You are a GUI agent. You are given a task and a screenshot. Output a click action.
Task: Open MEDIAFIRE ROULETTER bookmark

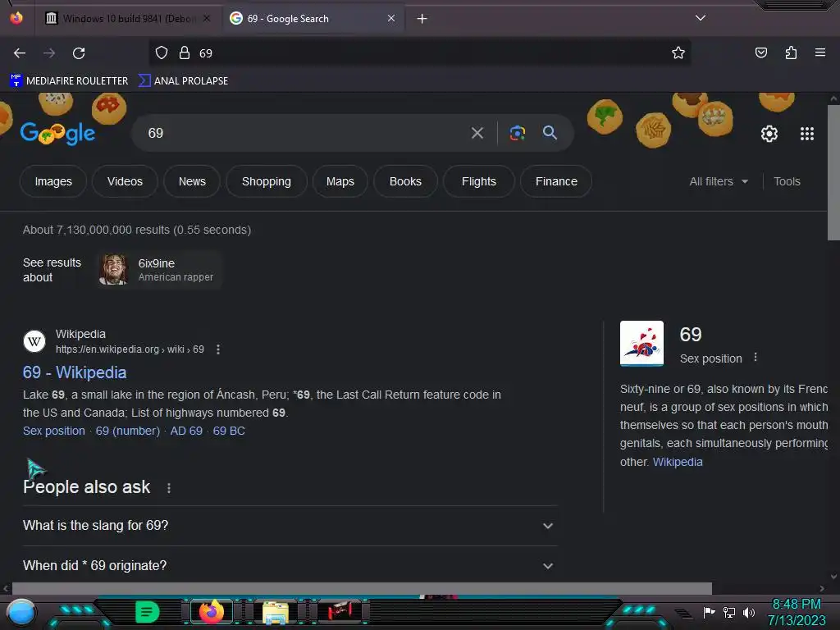[69, 81]
